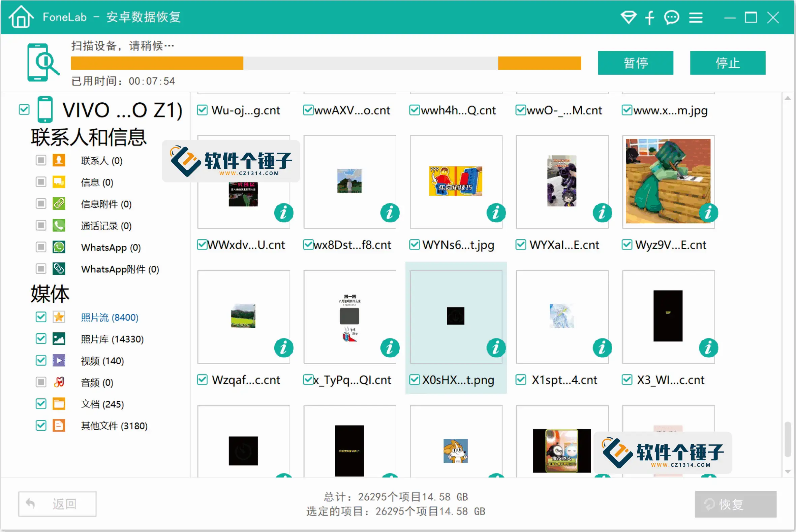
Task: Toggle the 其他文件 (3180) checkbox
Action: point(41,426)
